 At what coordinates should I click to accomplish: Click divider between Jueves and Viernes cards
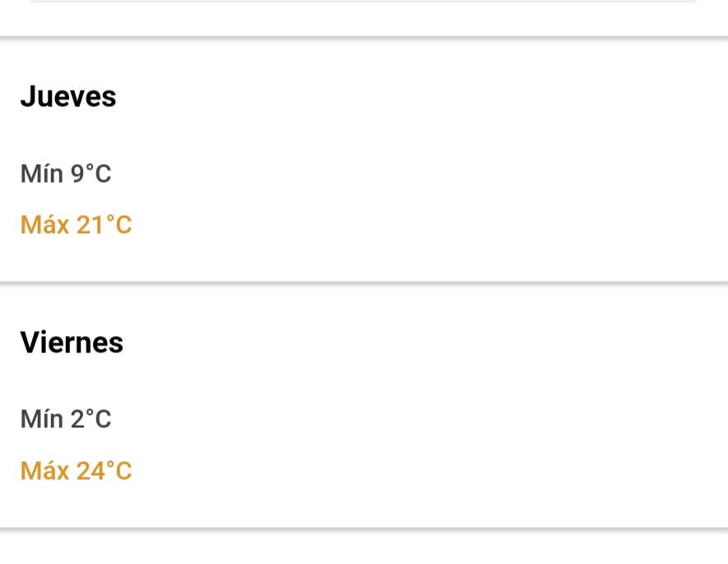click(364, 282)
